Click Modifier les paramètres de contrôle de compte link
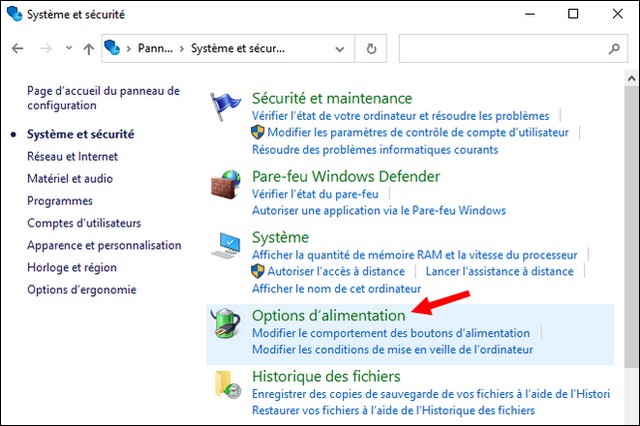Screen dimensions: 640x426 (x=418, y=133)
